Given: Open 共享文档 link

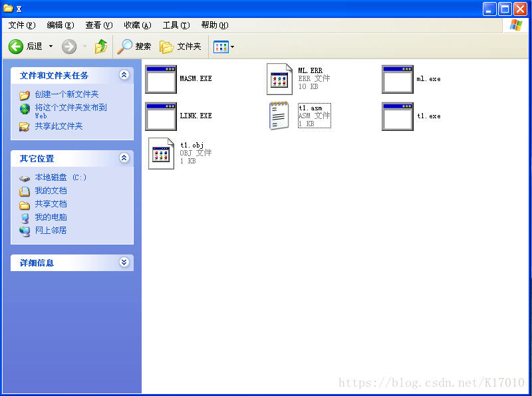Looking at the screenshot, I should (x=51, y=204).
